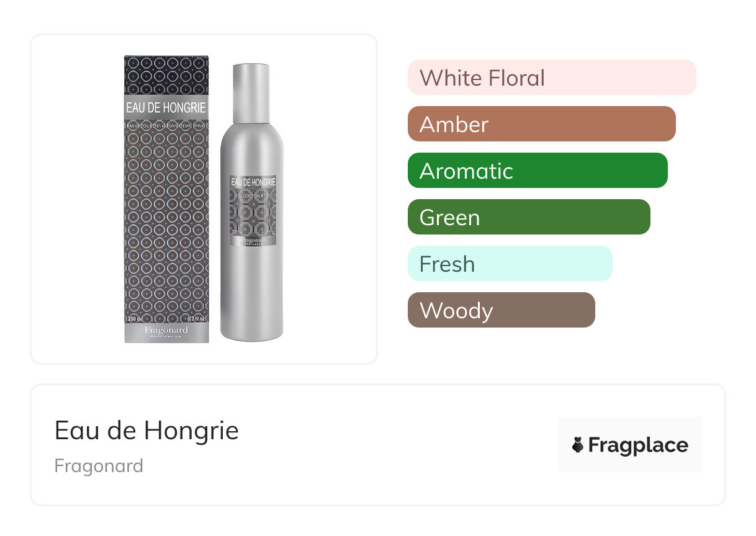Select the Amber accord bar
Screen dimensions: 756x536
[541, 124]
